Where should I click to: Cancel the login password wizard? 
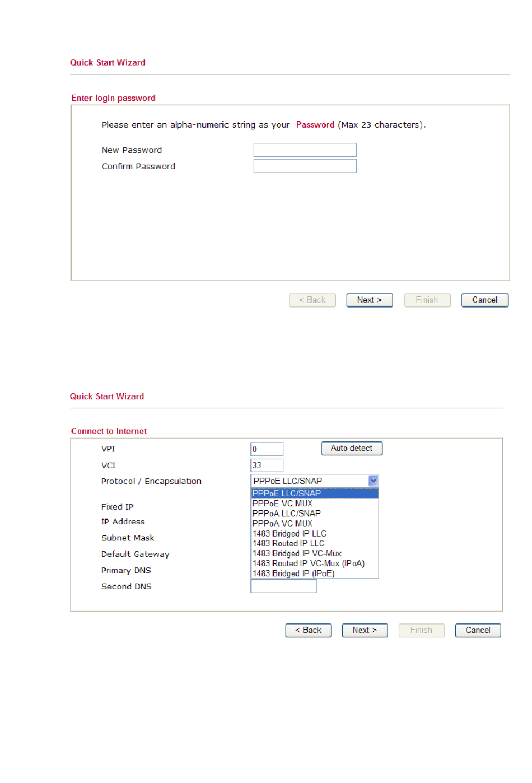tap(484, 300)
